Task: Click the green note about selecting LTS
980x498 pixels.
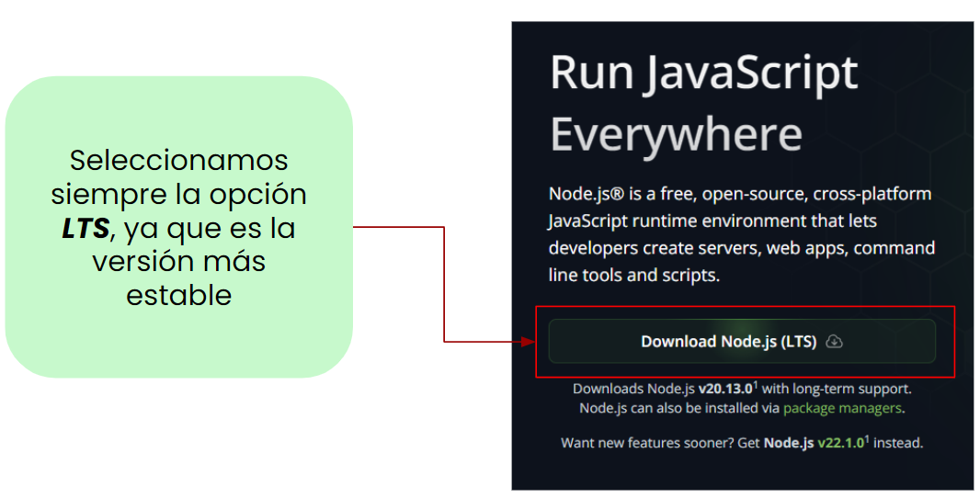Action: 178,227
